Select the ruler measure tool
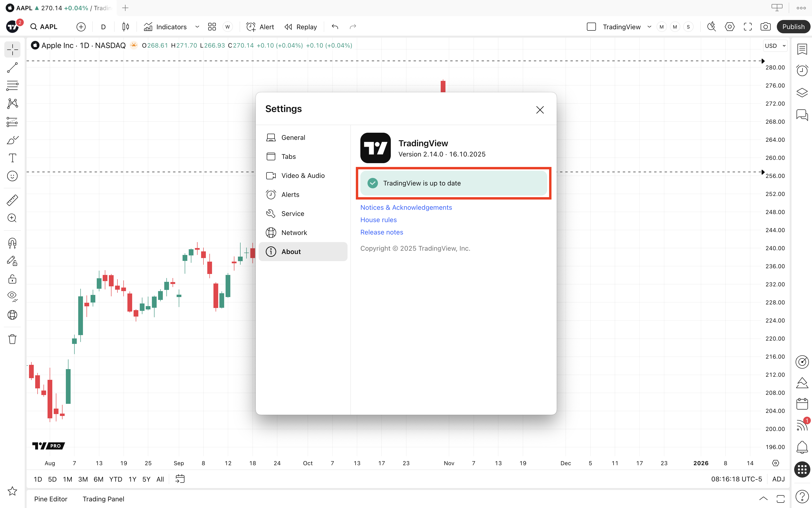This screenshot has width=812, height=508. coord(12,200)
